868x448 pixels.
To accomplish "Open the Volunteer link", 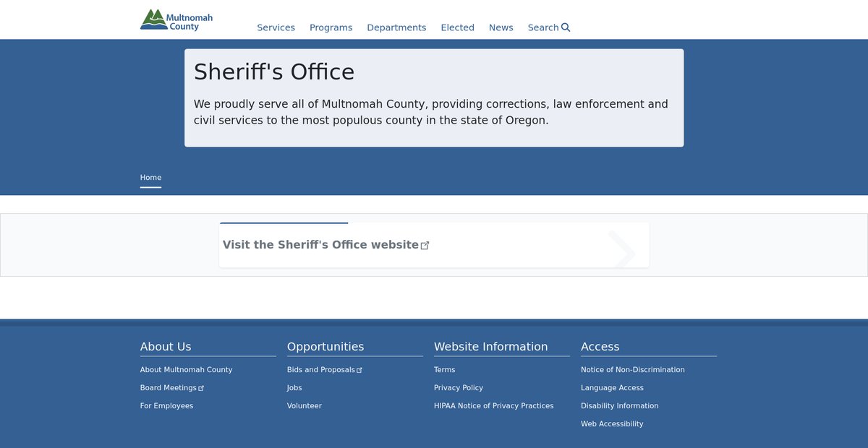I will tap(305, 406).
